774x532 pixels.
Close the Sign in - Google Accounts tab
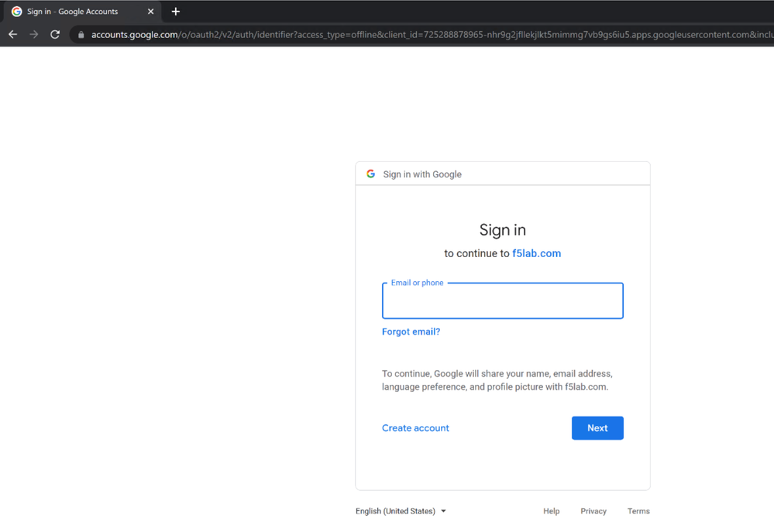pos(150,12)
